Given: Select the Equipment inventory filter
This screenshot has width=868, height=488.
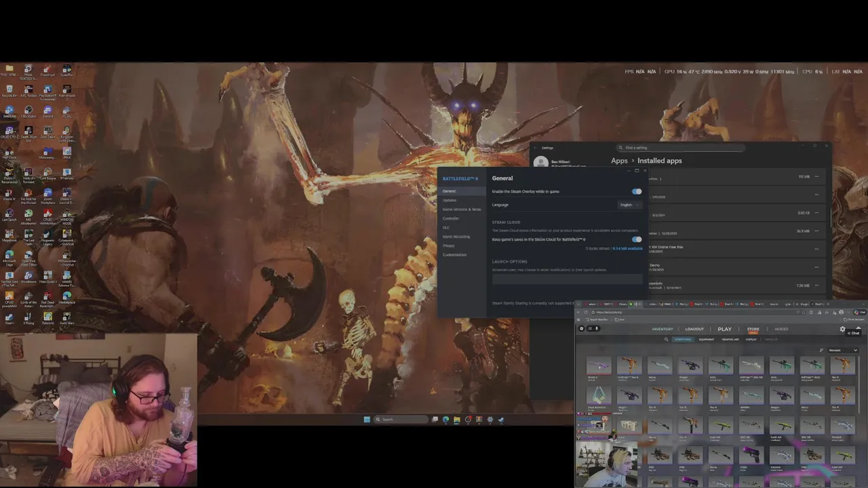Looking at the screenshot, I should coord(707,340).
